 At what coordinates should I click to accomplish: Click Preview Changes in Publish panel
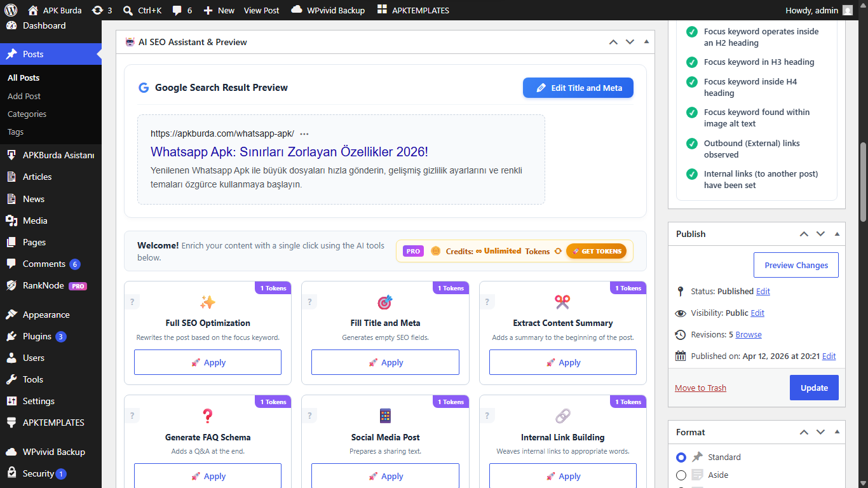point(796,265)
